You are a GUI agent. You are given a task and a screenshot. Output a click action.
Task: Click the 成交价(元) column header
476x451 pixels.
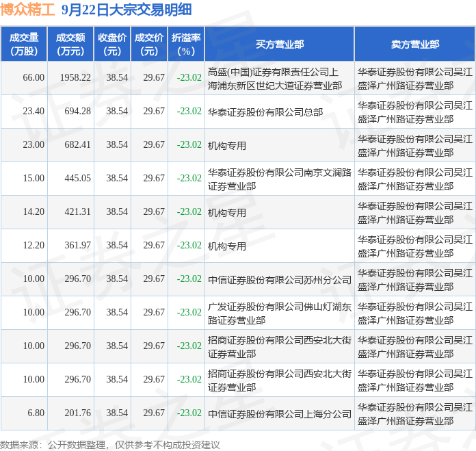(149, 44)
